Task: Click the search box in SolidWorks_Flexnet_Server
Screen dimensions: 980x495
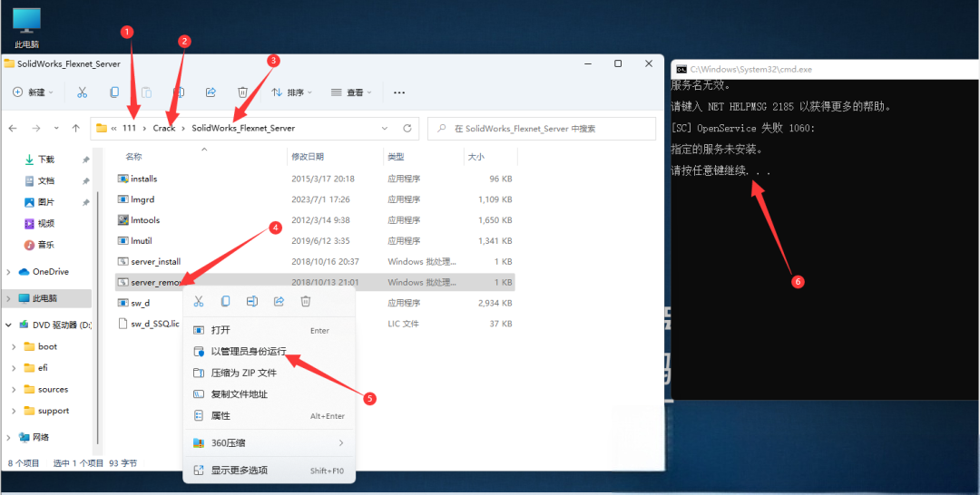Action: 542,128
